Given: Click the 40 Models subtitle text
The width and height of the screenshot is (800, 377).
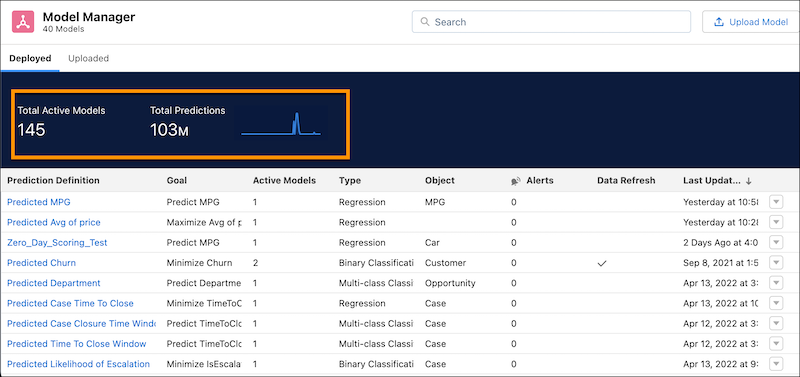Looking at the screenshot, I should coord(64,30).
